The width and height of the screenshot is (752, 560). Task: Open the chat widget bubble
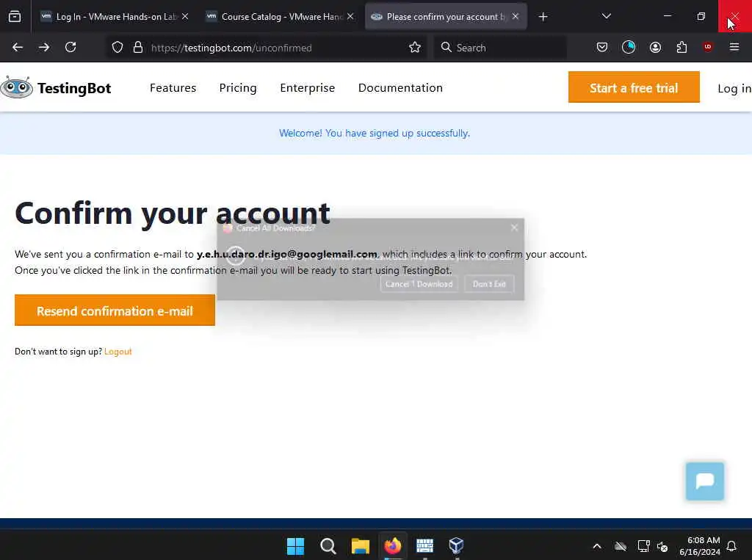704,481
